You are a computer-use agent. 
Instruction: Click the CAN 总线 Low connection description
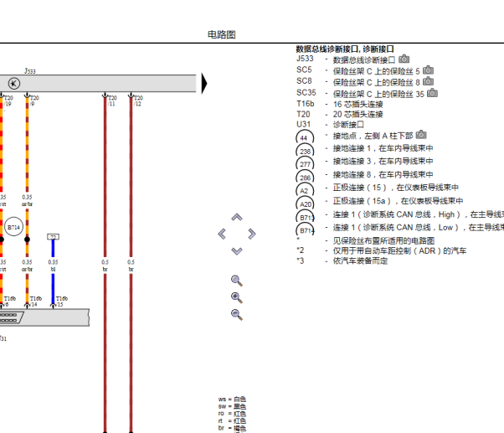419,228
